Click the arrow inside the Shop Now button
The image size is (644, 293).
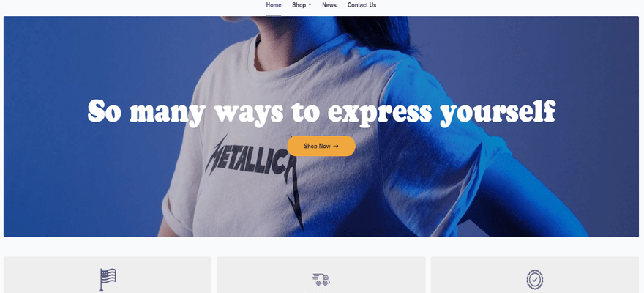pos(336,146)
